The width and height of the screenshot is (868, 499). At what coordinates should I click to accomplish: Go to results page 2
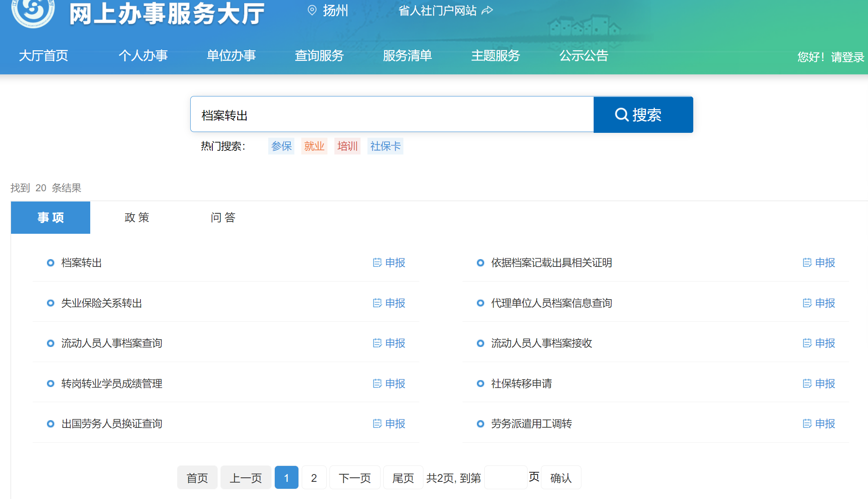pos(314,477)
